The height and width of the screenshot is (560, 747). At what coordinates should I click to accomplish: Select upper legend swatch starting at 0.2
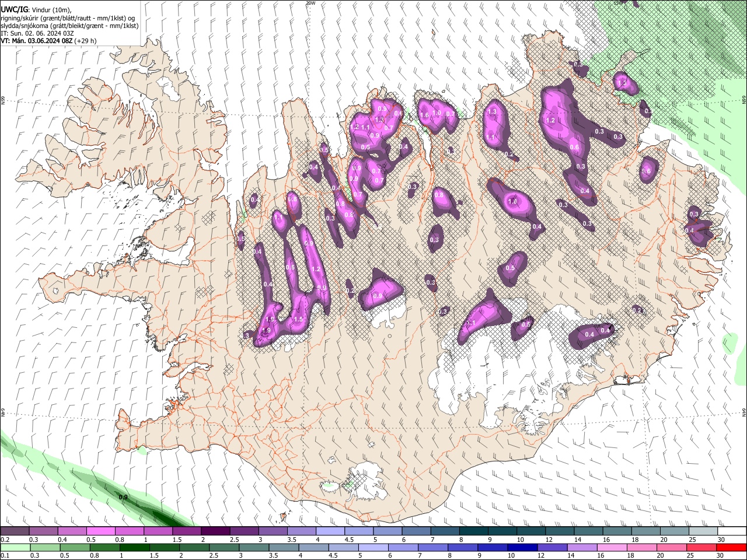[x=15, y=531]
